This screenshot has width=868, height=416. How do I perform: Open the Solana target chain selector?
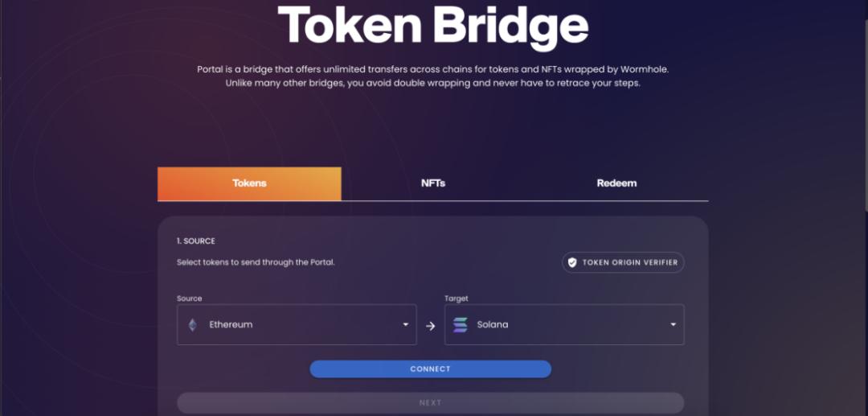[x=563, y=325]
